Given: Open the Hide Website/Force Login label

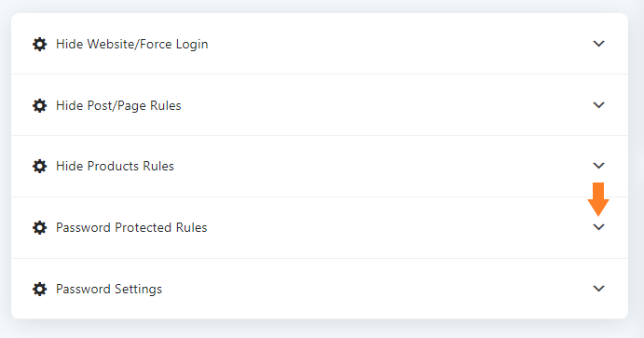Looking at the screenshot, I should (131, 44).
